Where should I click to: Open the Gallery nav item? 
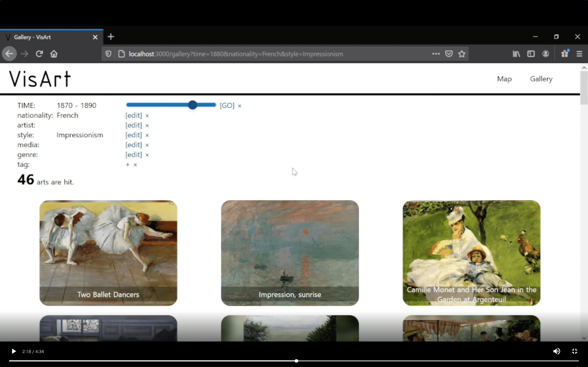tap(541, 79)
